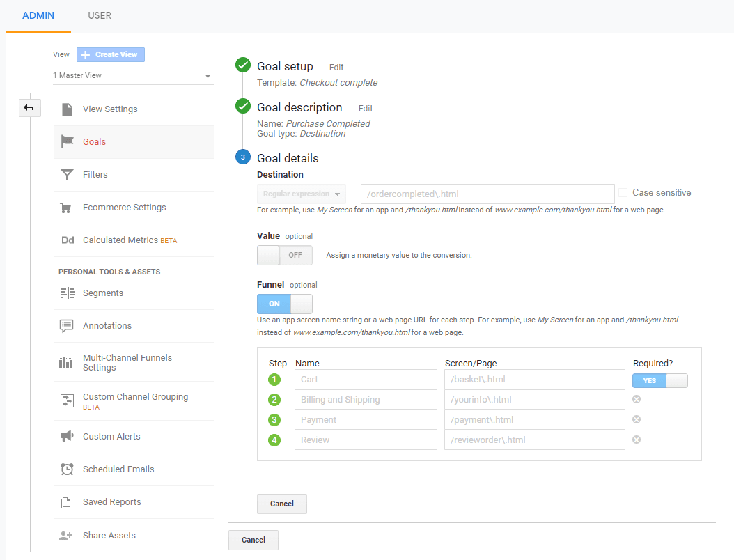Click the Multi-Channel Funnels Settings chart icon
This screenshot has height=560, width=734.
click(67, 361)
